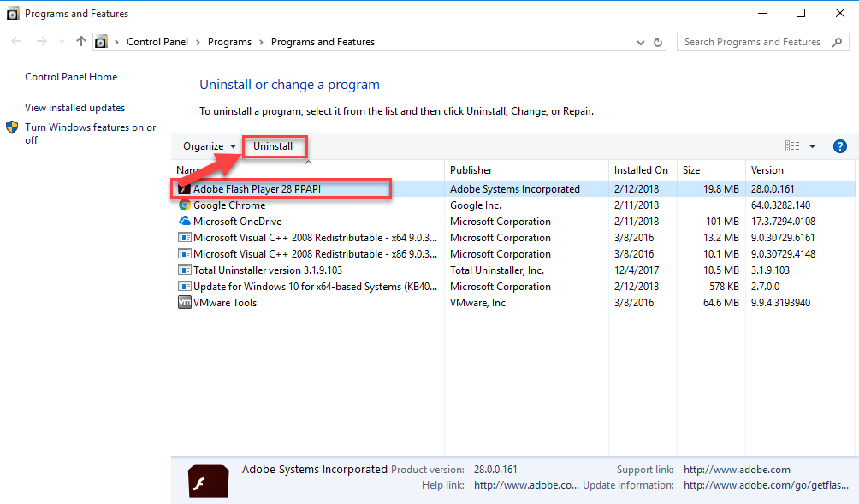Click the 64.6 MB size value

coord(721,303)
